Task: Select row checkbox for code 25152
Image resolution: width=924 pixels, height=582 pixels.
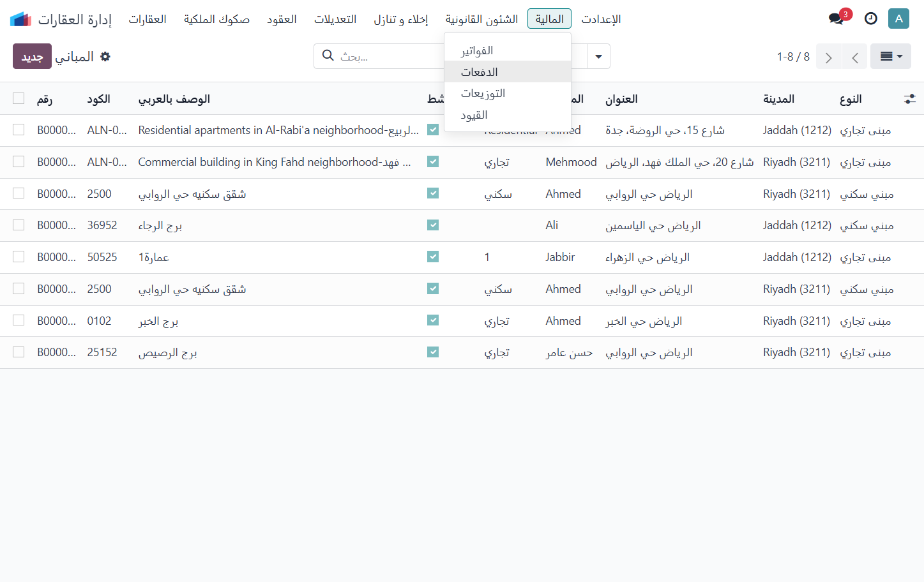Action: pos(19,352)
